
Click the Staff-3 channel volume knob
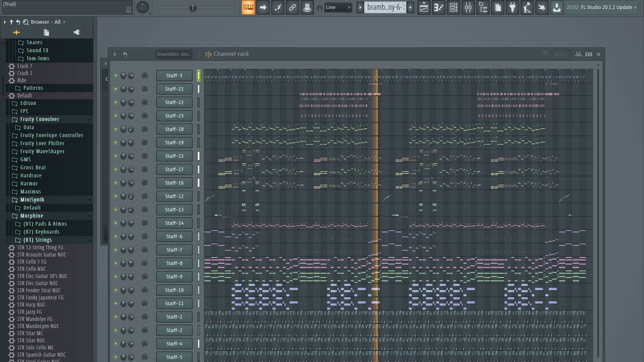coord(131,75)
